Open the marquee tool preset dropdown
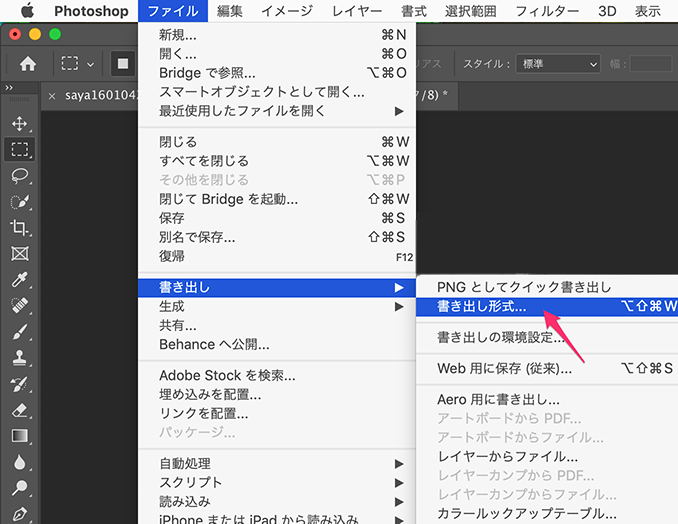The height and width of the screenshot is (524, 678). click(x=78, y=64)
